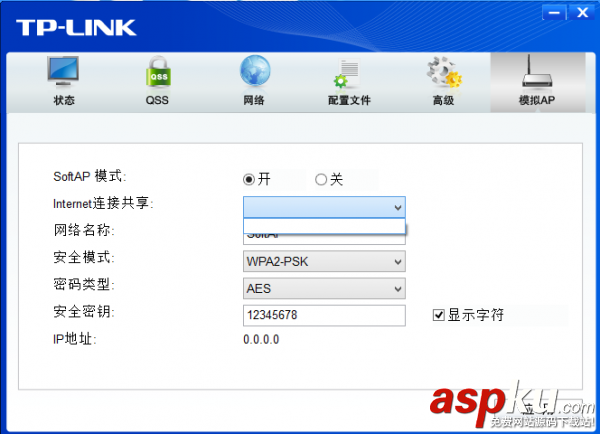Click the 安全密钥 field showing 12345678
This screenshot has width=600, height=434.
coord(324,315)
